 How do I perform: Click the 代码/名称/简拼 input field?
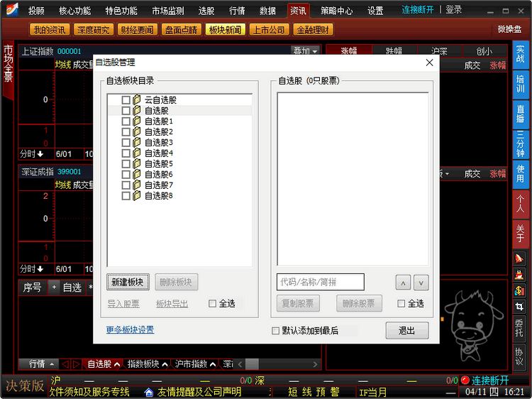(x=321, y=282)
